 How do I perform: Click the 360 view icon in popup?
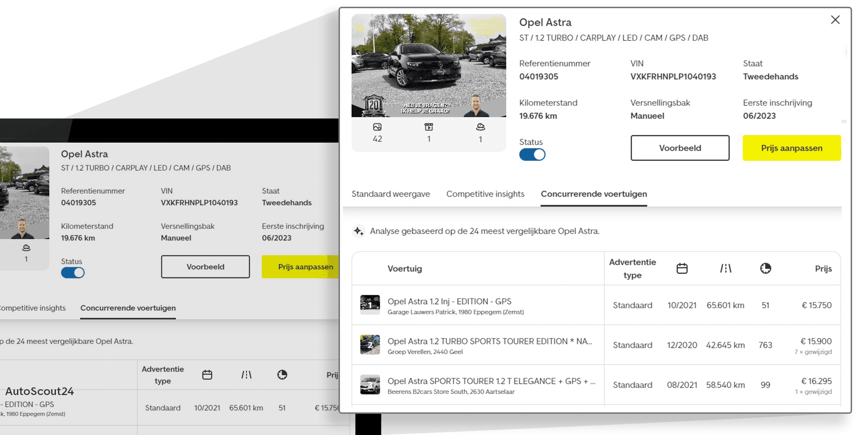coord(480,127)
